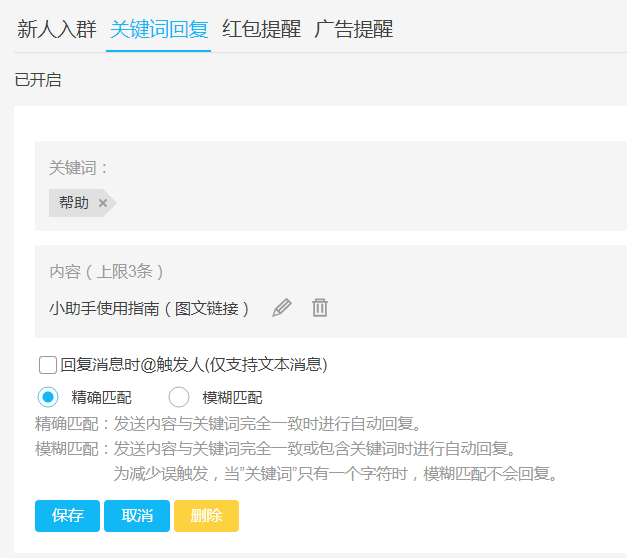627x558 pixels.
Task: Save the keyword reply with 保存
Action: [x=67, y=516]
